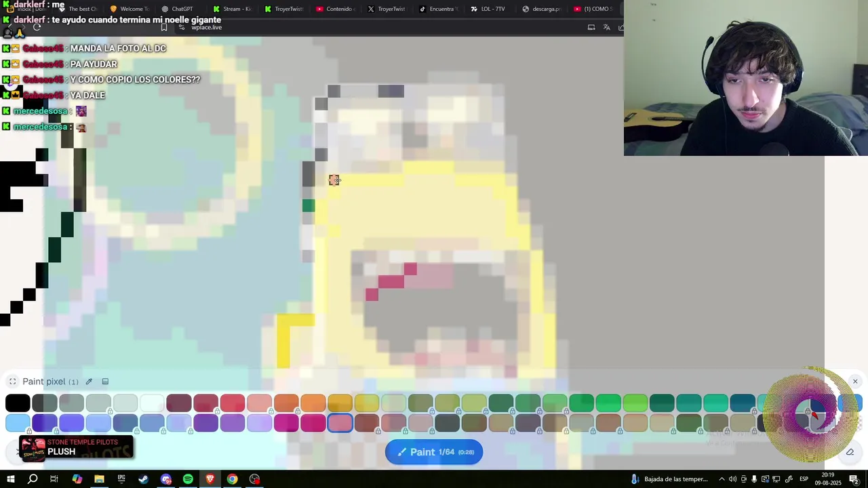This screenshot has width=868, height=488.
Task: Click the Stone Temple Pilots Plush widget
Action: click(76, 447)
